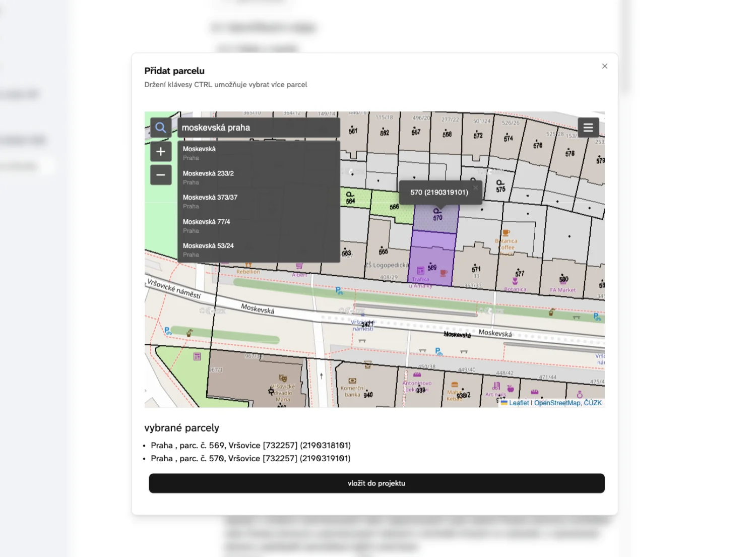Click the Komerční banka map icon
This screenshot has height=557, width=756.
tap(352, 381)
